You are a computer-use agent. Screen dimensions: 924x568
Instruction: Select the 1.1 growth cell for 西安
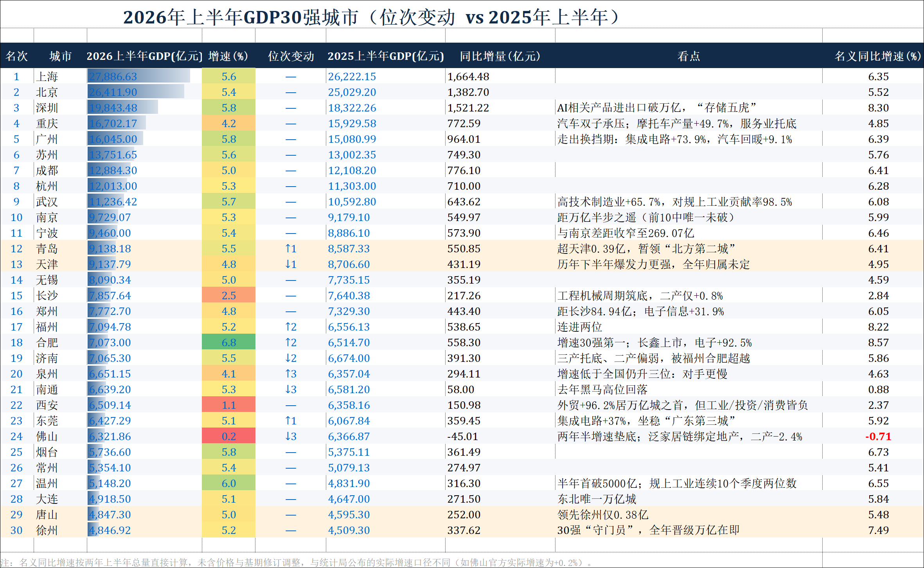click(x=228, y=405)
